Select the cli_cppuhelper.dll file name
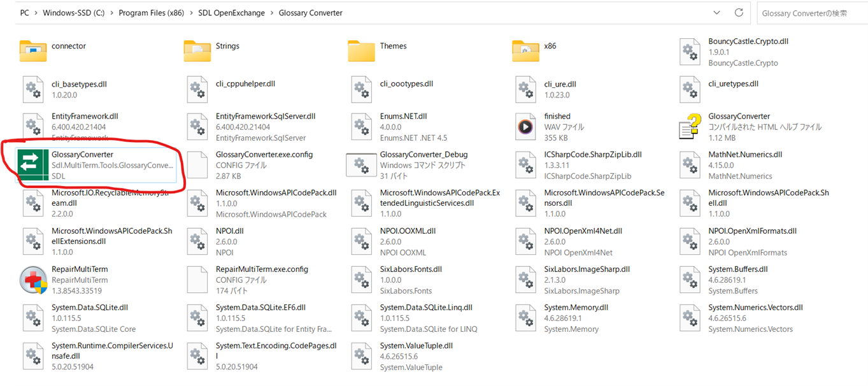The height and width of the screenshot is (386, 868). pos(246,84)
